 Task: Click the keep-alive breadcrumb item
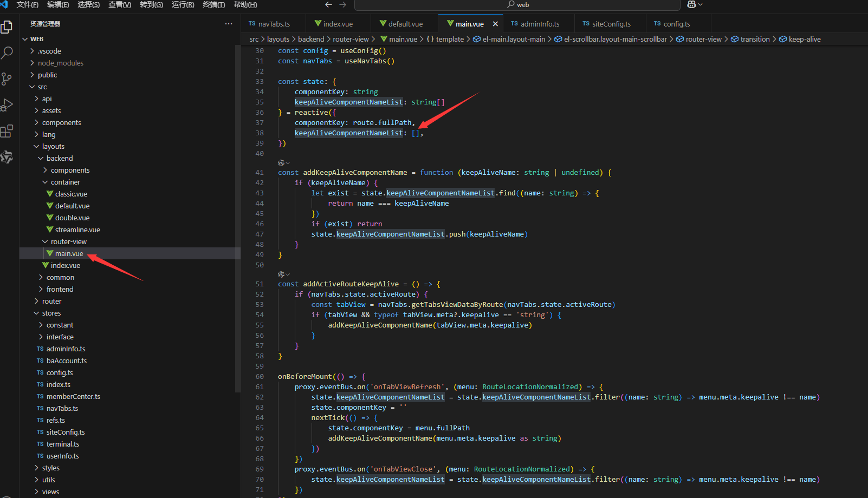pyautogui.click(x=804, y=39)
